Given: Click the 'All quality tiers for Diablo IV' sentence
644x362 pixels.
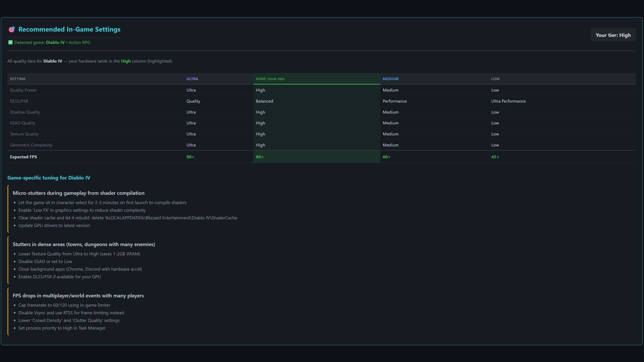Looking at the screenshot, I should (90, 61).
